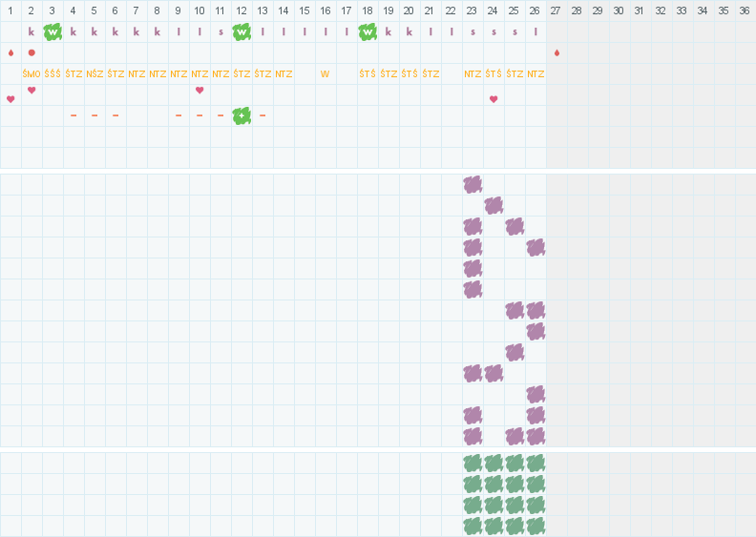Screen dimensions: 756x537
Task: Click the orange minus sign on day 4
Action: coord(73,115)
